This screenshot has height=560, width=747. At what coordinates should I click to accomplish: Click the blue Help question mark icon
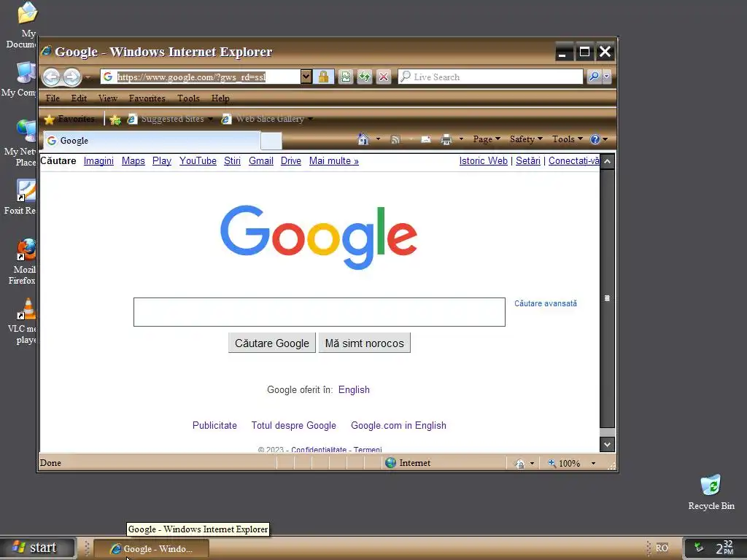595,139
